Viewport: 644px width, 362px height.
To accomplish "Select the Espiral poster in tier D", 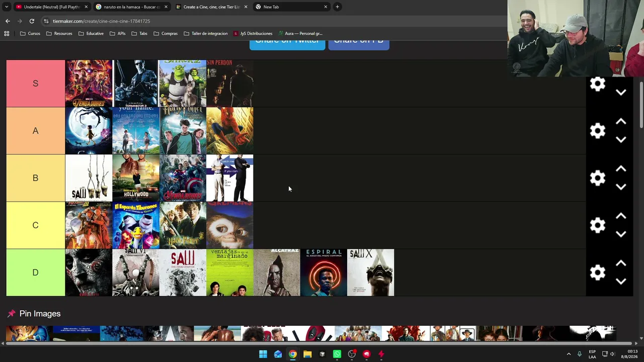I will pyautogui.click(x=324, y=273).
